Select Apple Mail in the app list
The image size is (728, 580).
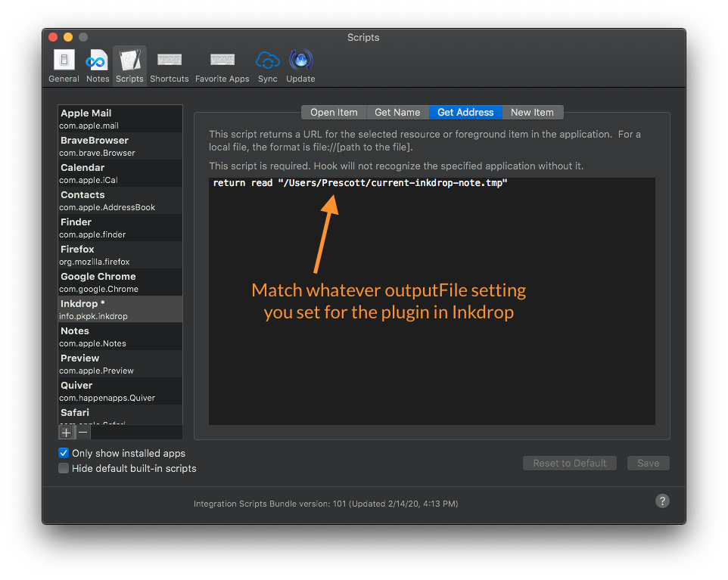coord(120,119)
